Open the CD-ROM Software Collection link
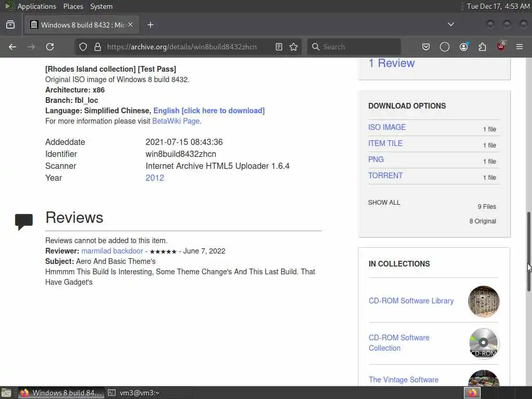The height and width of the screenshot is (399, 532). pyautogui.click(x=399, y=343)
